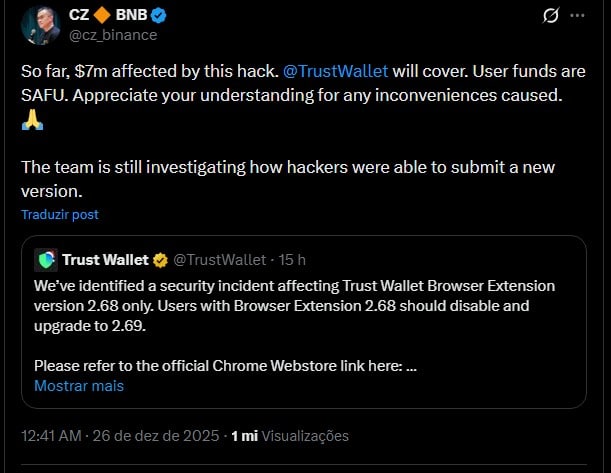Click the 15 h timestamp
The image size is (611, 473).
292,260
